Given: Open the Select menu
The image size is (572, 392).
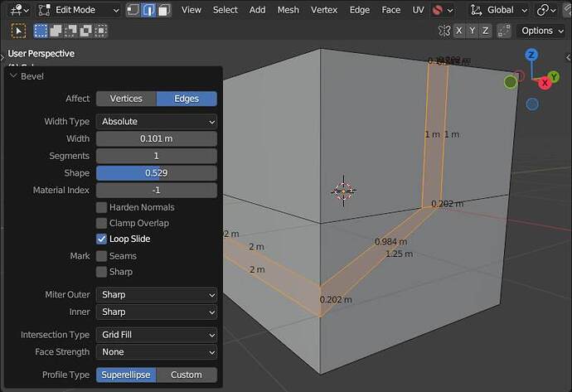Looking at the screenshot, I should (x=225, y=10).
